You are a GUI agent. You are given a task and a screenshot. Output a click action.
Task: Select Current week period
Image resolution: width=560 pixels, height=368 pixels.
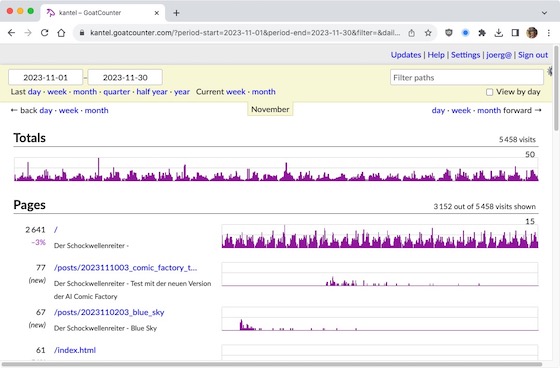click(236, 92)
